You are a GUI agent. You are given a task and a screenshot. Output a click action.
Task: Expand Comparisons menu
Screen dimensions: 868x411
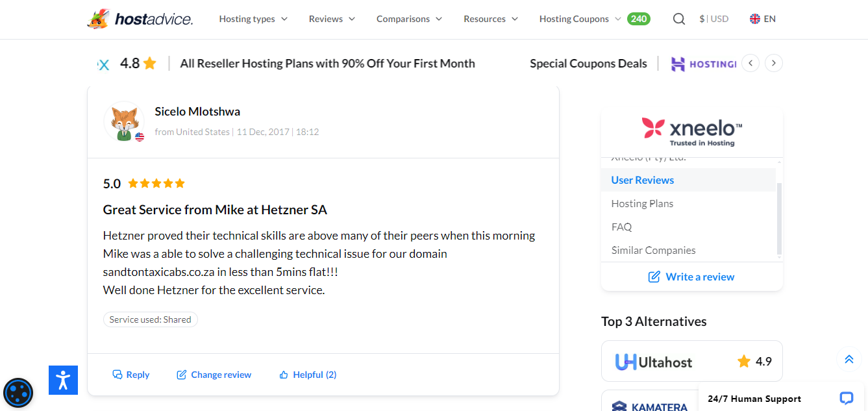coord(410,19)
